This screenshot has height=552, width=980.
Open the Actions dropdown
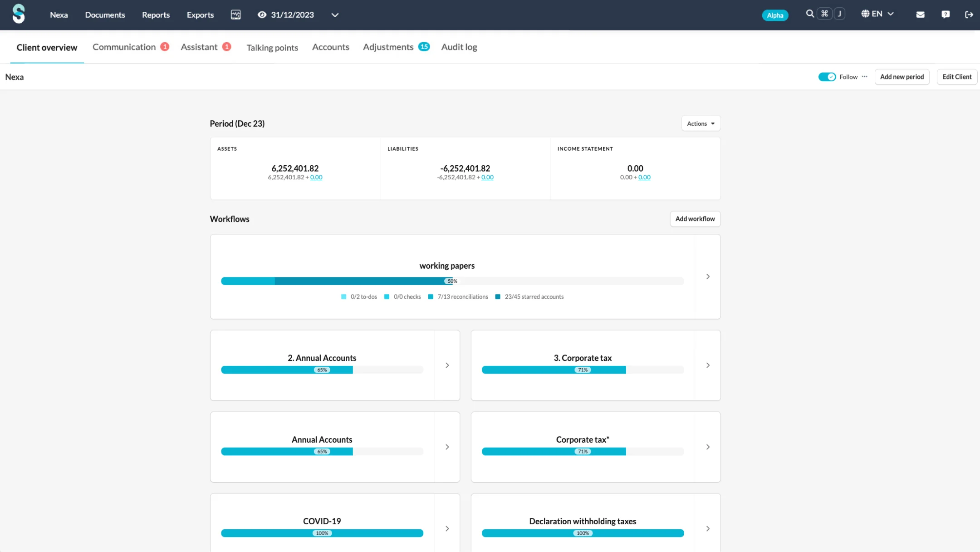pos(701,123)
